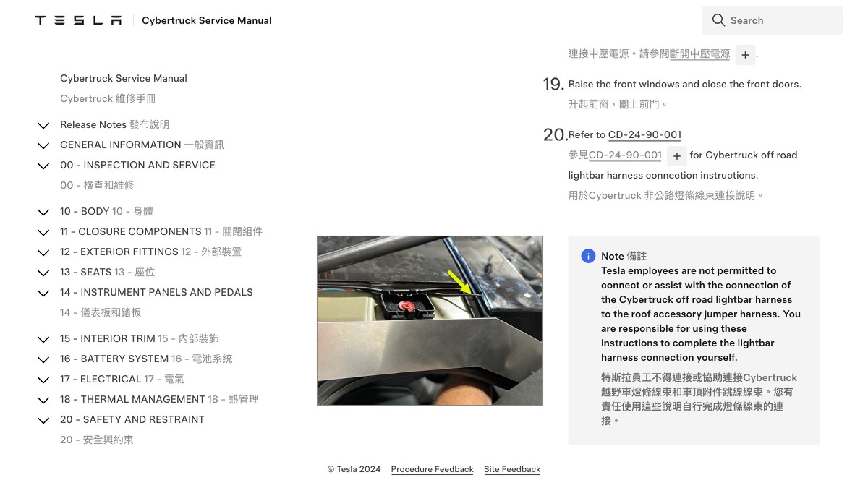Click the blue info icon in the note
868x488 pixels.
pyautogui.click(x=588, y=256)
